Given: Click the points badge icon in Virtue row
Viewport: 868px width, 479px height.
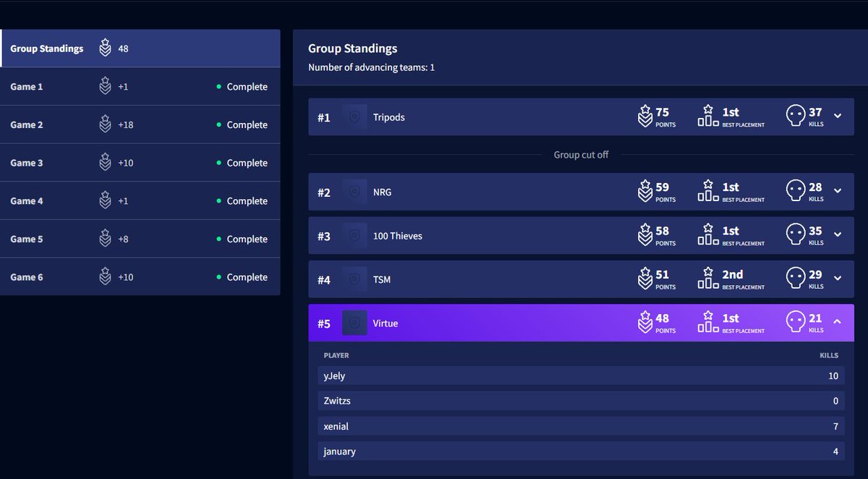Looking at the screenshot, I should (645, 322).
